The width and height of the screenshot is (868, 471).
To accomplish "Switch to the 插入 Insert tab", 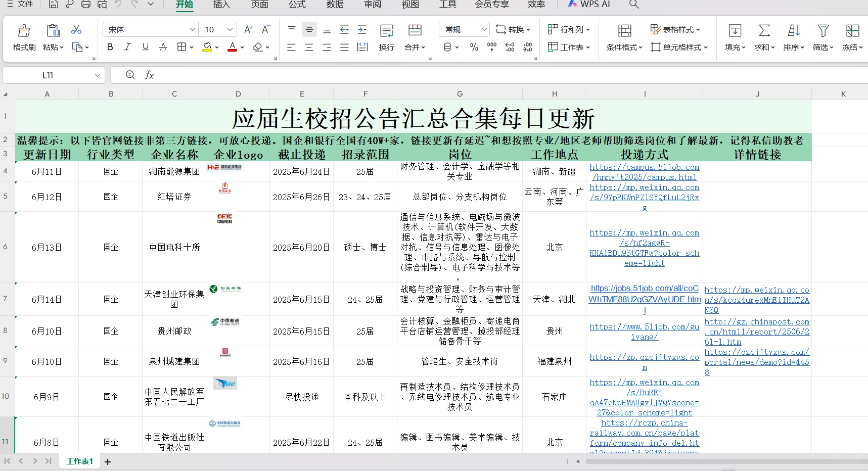I will [x=221, y=5].
